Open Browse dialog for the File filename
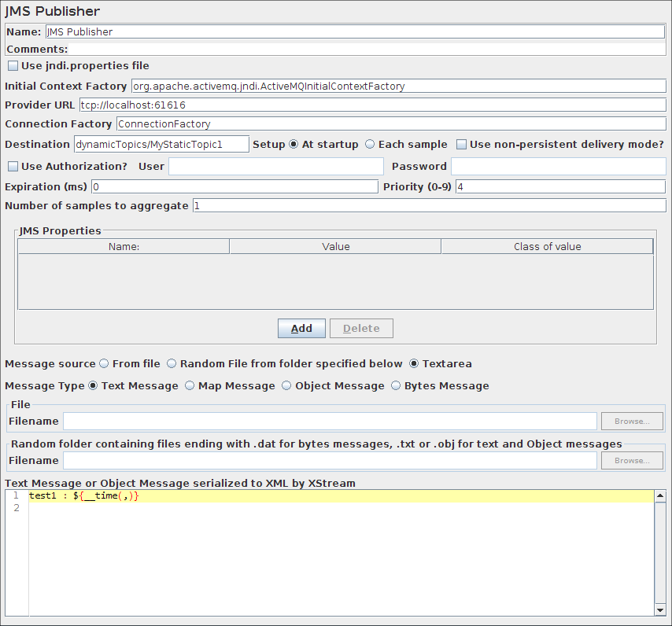The width and height of the screenshot is (672, 626). coord(632,421)
